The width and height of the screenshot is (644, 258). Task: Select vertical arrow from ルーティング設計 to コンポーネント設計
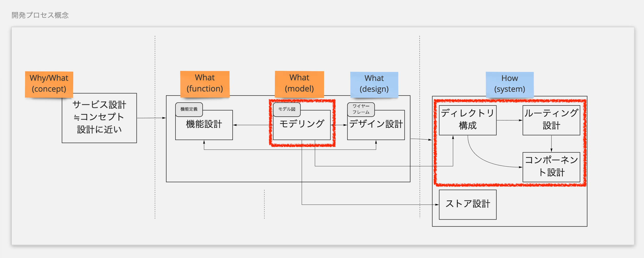tap(551, 144)
